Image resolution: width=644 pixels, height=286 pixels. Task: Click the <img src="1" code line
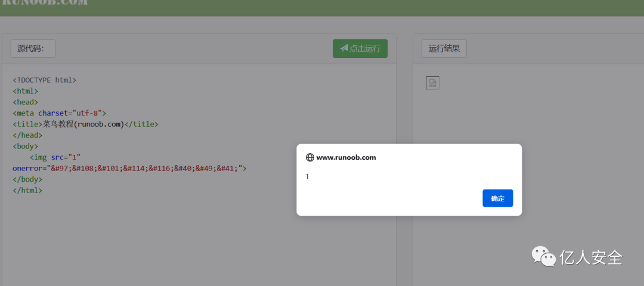(55, 157)
